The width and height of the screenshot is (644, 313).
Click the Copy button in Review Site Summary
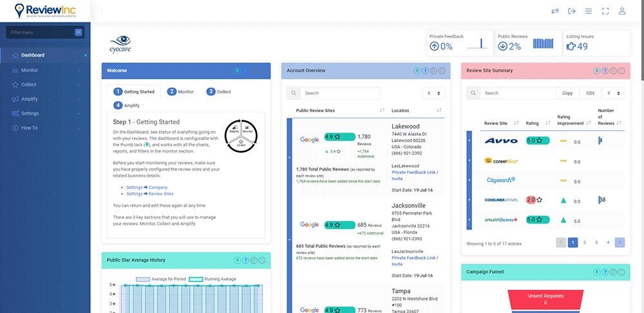tap(567, 93)
